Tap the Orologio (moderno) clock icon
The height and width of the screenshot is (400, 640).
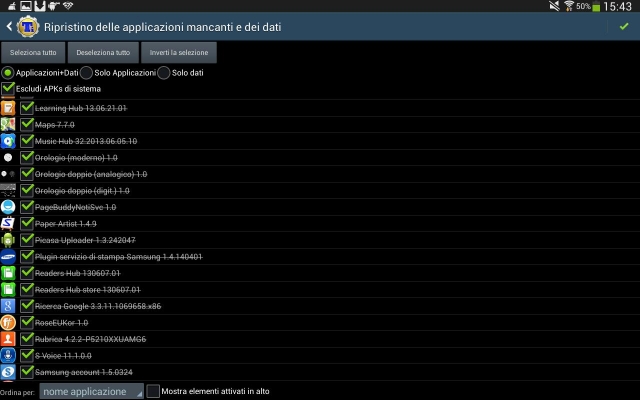tap(8, 158)
